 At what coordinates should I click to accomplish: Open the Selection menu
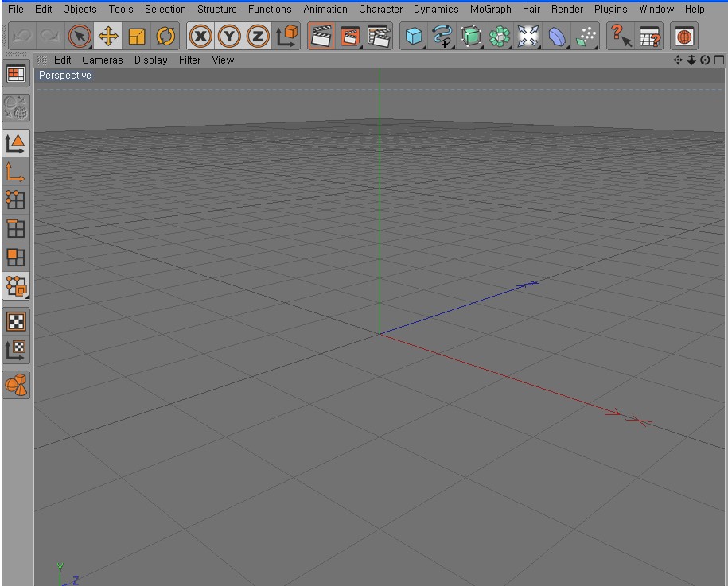point(165,9)
